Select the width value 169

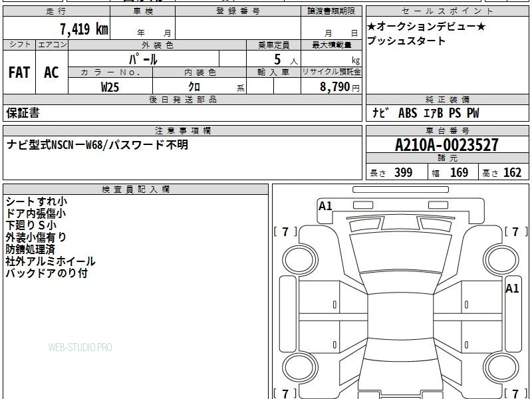(x=459, y=172)
